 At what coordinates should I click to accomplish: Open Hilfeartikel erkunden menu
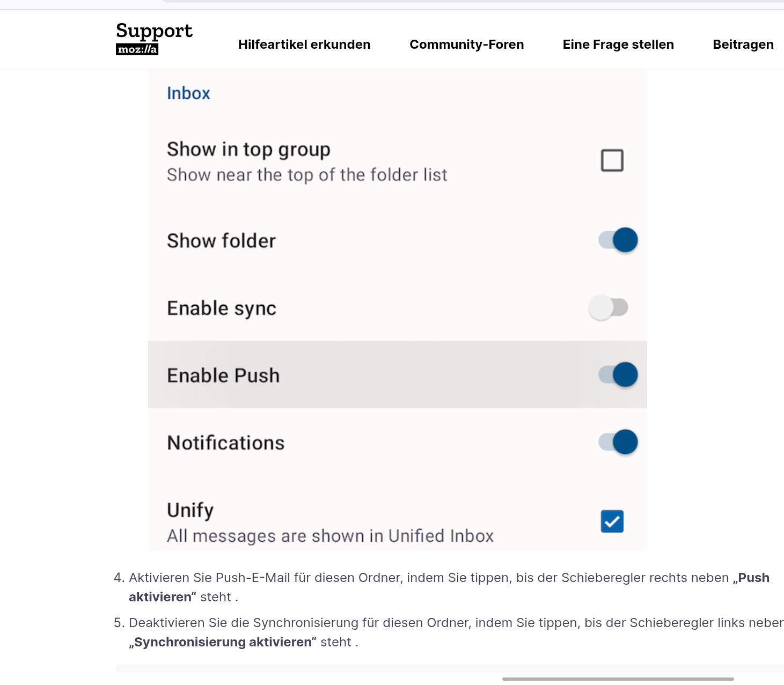[x=304, y=45]
